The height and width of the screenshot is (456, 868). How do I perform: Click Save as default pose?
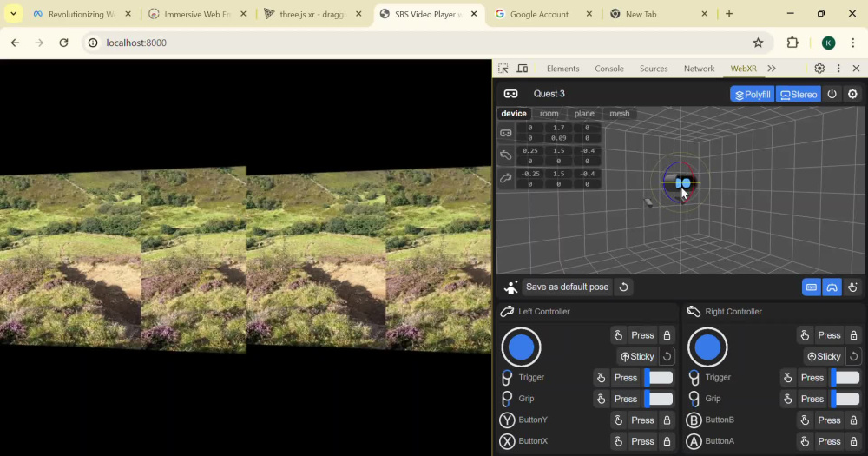[568, 287]
